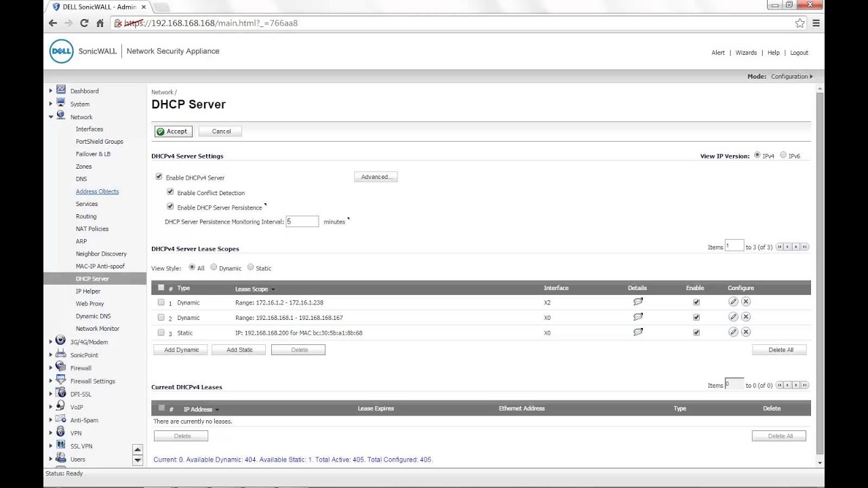The height and width of the screenshot is (488, 868).
Task: Click the VoIP icon
Action: tap(61, 406)
